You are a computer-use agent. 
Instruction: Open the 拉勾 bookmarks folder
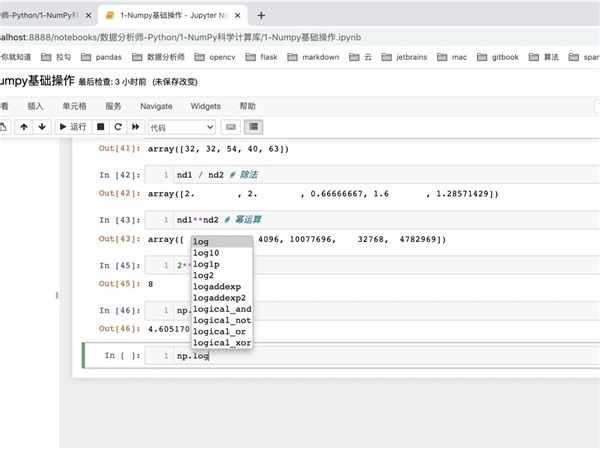(x=56, y=57)
